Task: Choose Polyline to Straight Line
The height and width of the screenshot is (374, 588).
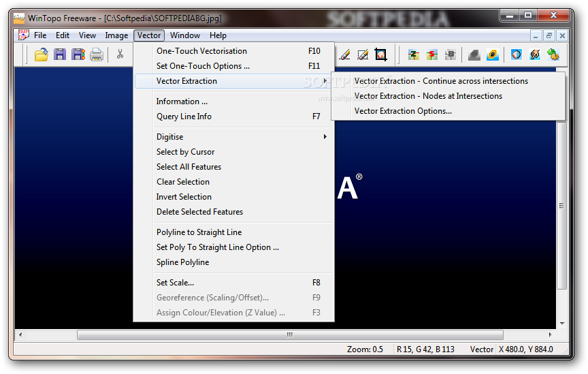Action: click(x=234, y=232)
